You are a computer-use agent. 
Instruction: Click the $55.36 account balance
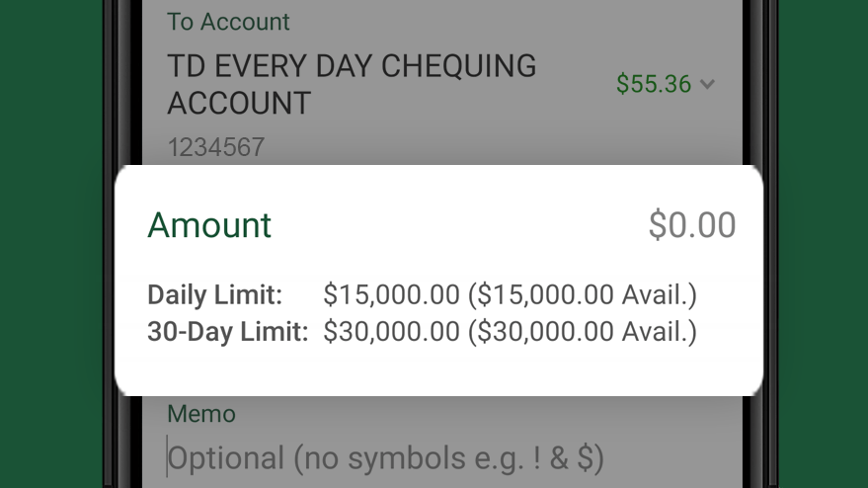(654, 84)
